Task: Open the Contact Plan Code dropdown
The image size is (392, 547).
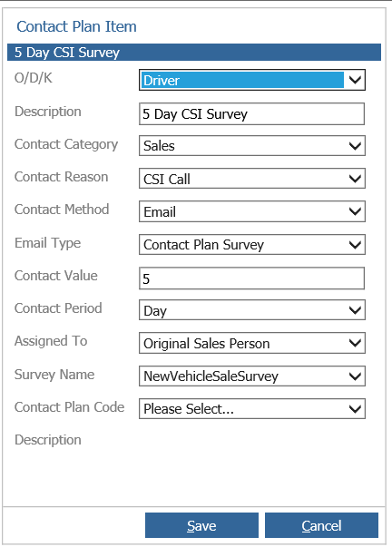Action: click(x=252, y=408)
